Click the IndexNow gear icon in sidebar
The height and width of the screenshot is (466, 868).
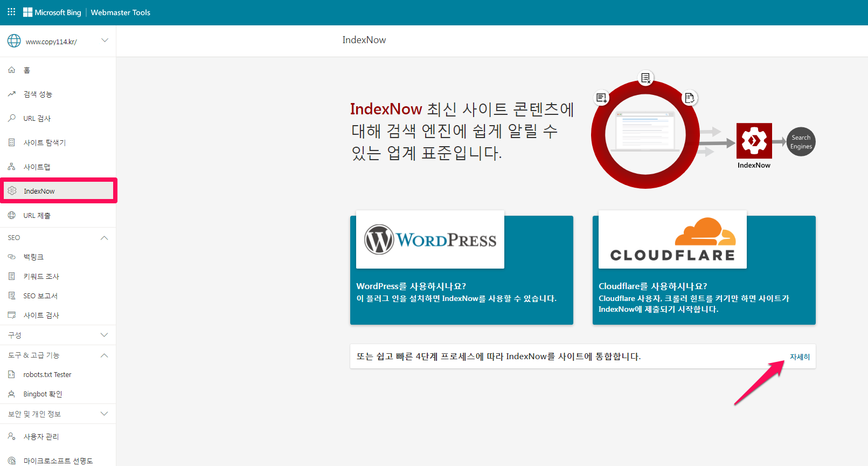pos(12,191)
